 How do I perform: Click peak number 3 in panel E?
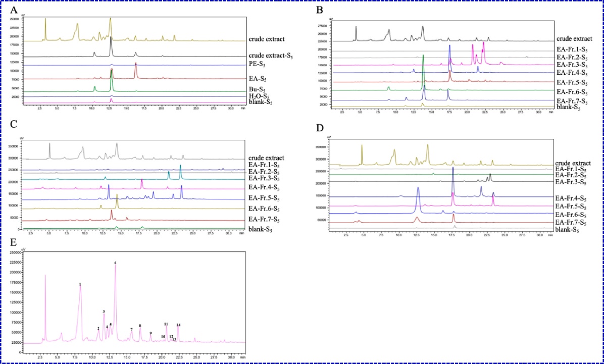tap(104, 311)
